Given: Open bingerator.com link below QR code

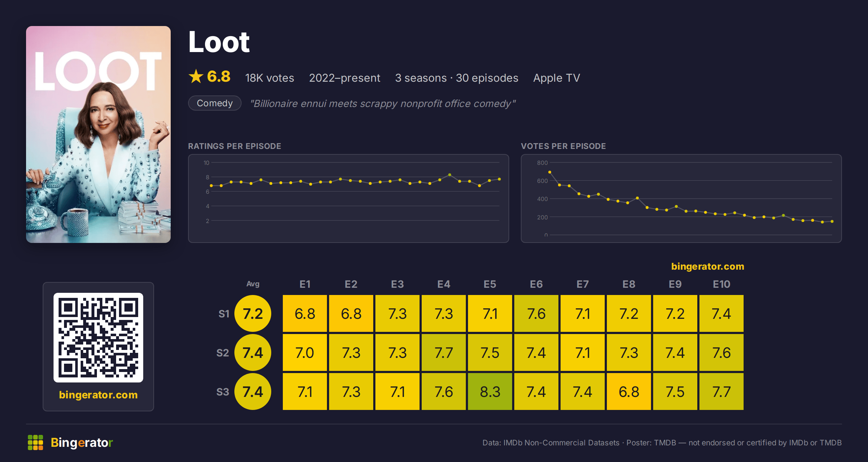Looking at the screenshot, I should tap(98, 395).
